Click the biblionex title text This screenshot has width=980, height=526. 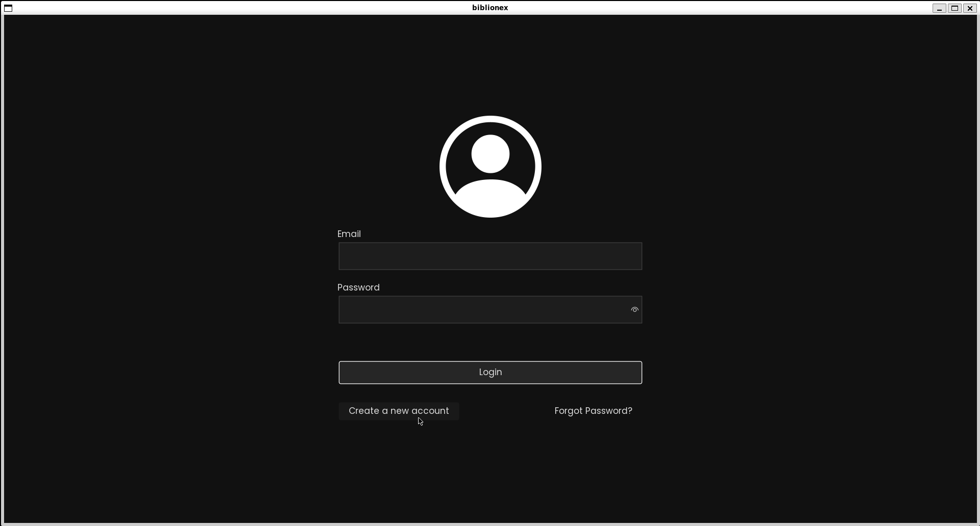(490, 8)
